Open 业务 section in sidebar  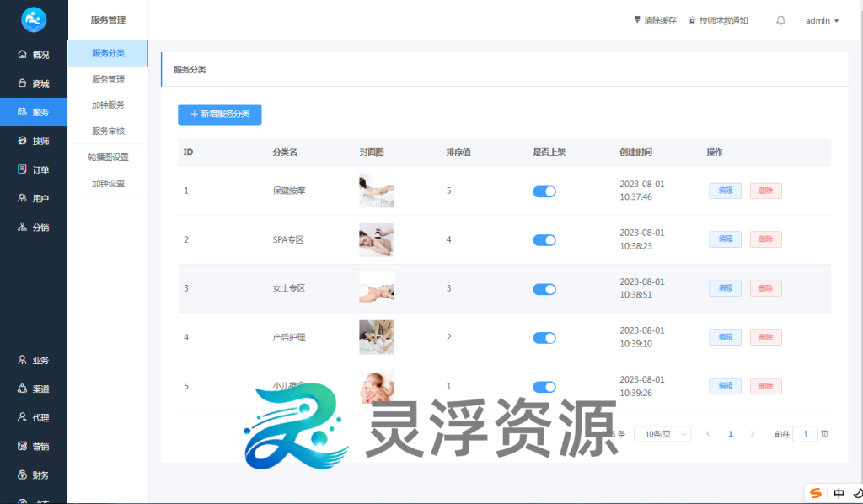34,360
